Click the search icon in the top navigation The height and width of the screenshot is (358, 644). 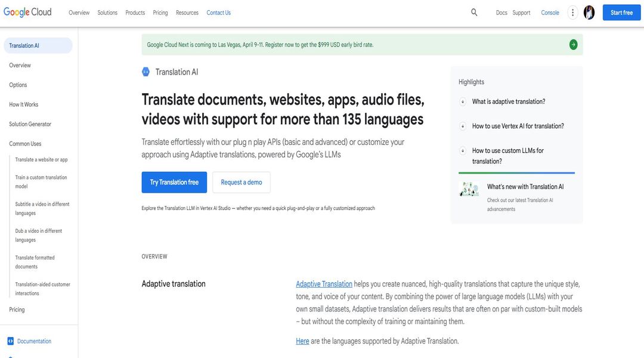point(474,12)
